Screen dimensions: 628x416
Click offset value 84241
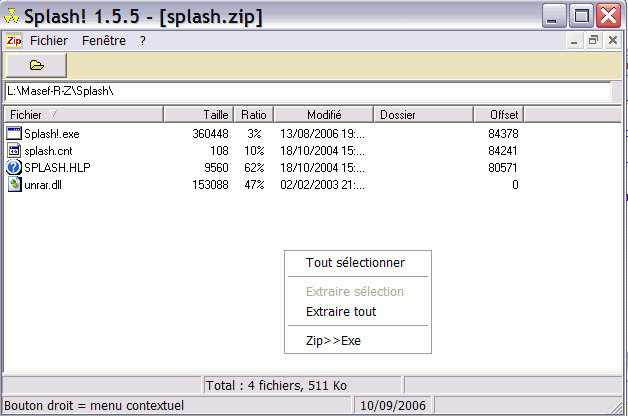(x=503, y=151)
